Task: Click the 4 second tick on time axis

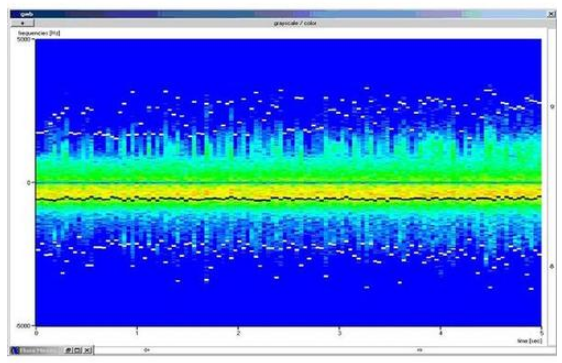Action: tap(440, 333)
